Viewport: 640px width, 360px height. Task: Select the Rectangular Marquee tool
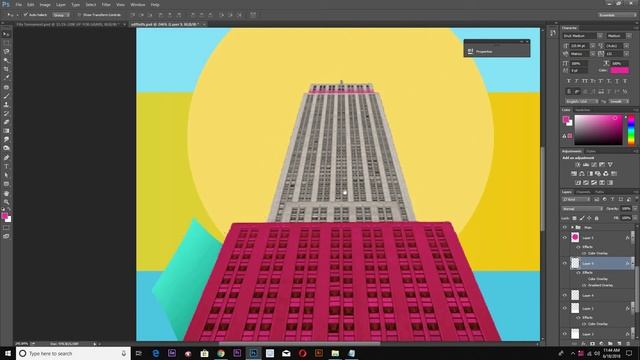point(6,43)
